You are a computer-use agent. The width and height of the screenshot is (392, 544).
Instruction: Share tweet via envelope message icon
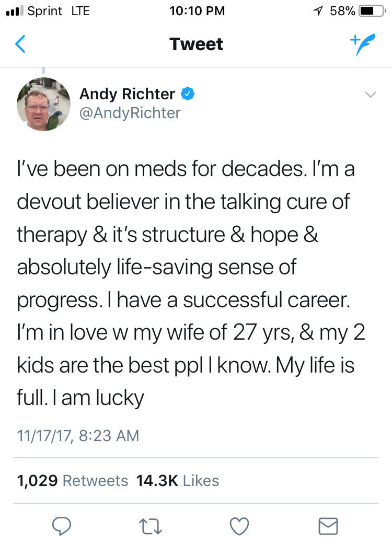point(328,526)
